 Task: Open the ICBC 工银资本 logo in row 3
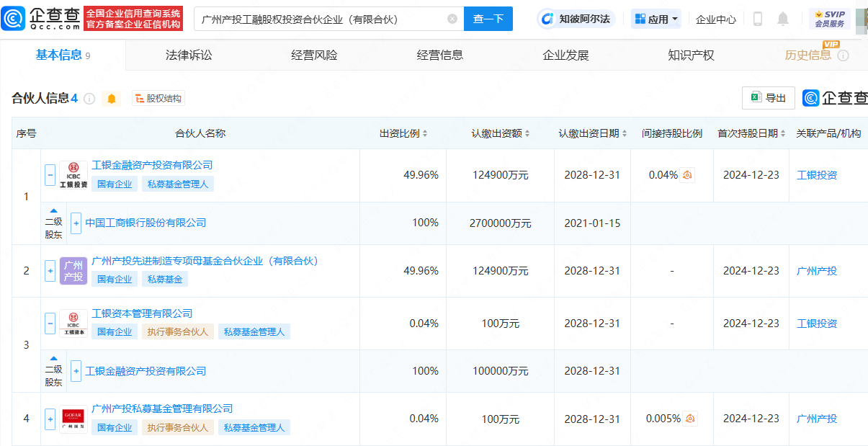[73, 324]
